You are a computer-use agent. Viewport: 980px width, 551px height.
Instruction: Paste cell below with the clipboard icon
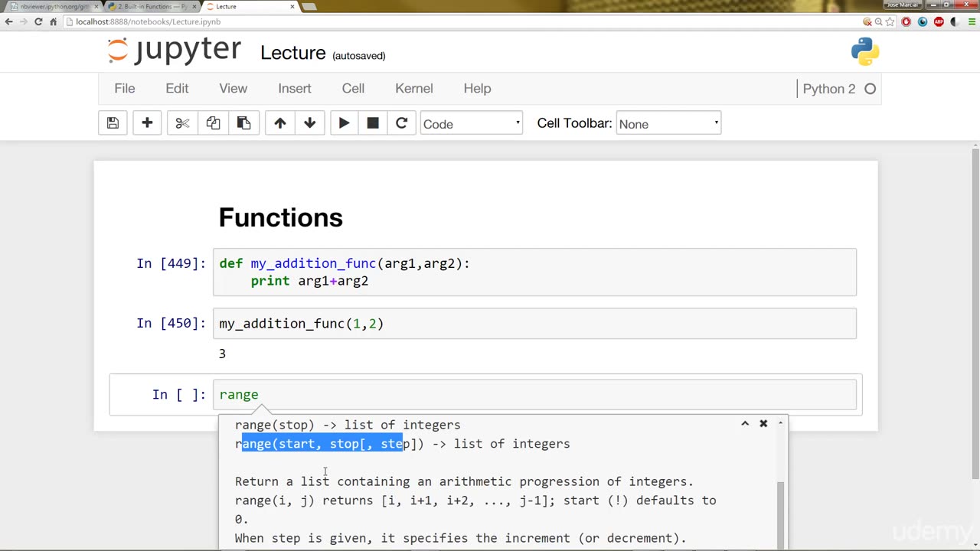pyautogui.click(x=243, y=123)
